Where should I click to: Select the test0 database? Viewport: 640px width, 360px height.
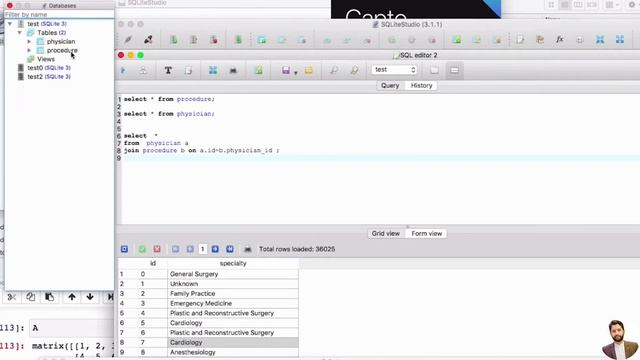point(49,68)
